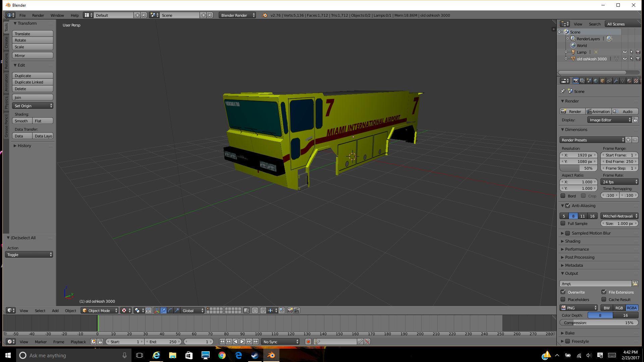Open the Set Origin dropdown

coord(33,106)
